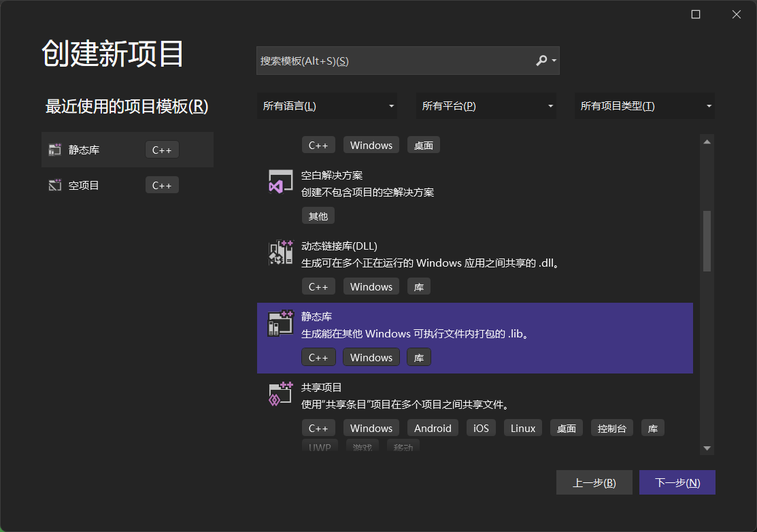Select the 静态库 template title in list
This screenshot has height=532, width=757.
(316, 317)
